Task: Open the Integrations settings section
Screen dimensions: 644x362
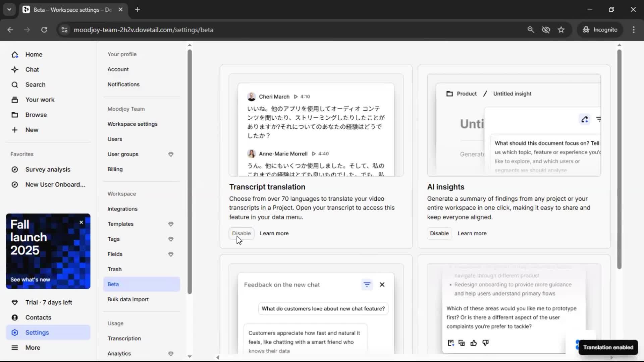Action: click(x=122, y=209)
